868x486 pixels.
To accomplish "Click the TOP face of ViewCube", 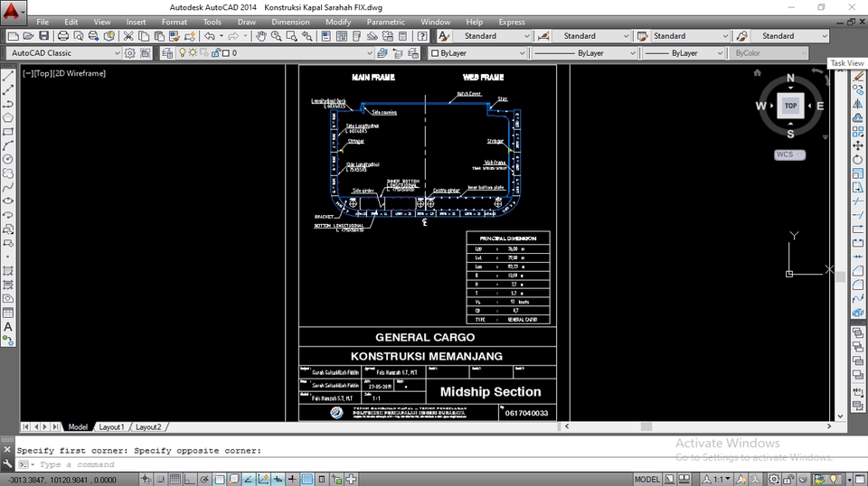I will pyautogui.click(x=790, y=106).
